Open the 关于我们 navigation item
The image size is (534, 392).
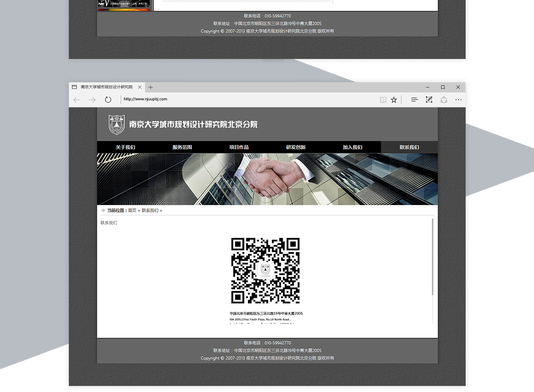point(125,147)
